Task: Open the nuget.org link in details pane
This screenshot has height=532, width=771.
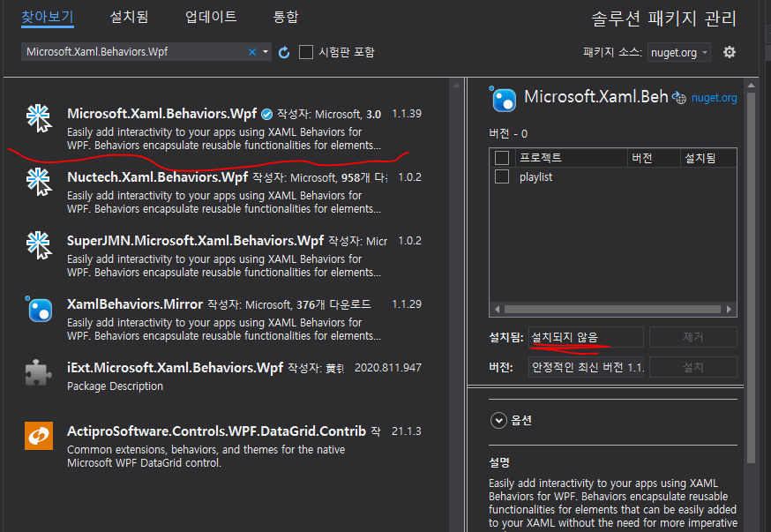Action: (714, 98)
